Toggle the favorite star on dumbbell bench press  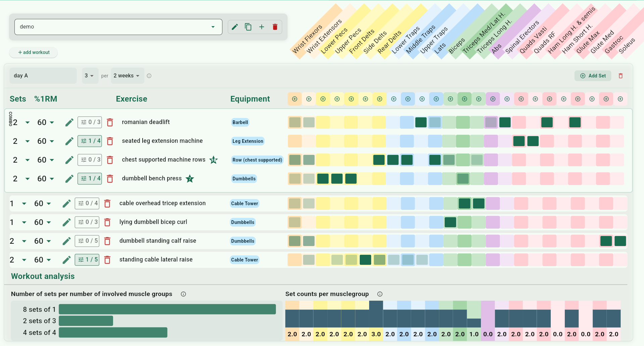tap(190, 179)
